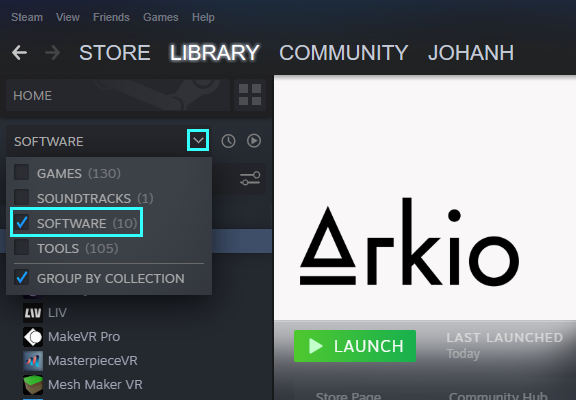Select the MakeVR Pro icon
The image size is (576, 400).
point(33,337)
